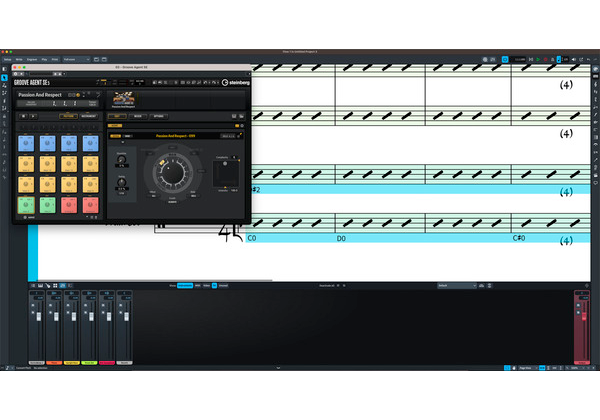Viewport: 600px width, 420px height.
Task: Switch to Engrave mode tab
Action: point(32,59)
